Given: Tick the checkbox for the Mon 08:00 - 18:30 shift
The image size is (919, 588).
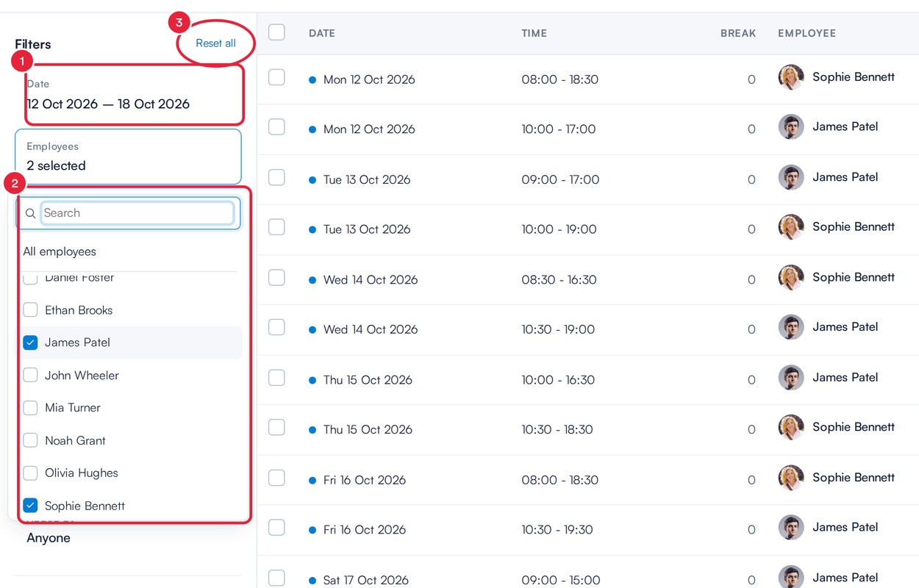Looking at the screenshot, I should pos(276,77).
